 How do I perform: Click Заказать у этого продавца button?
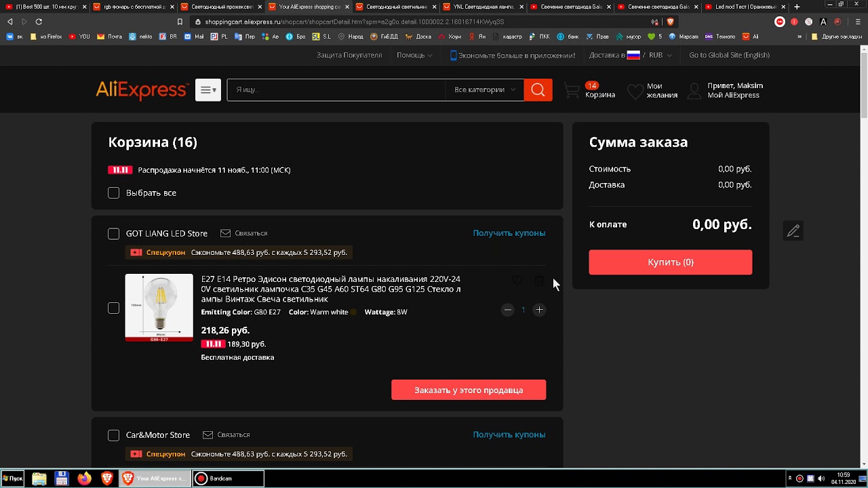point(469,390)
